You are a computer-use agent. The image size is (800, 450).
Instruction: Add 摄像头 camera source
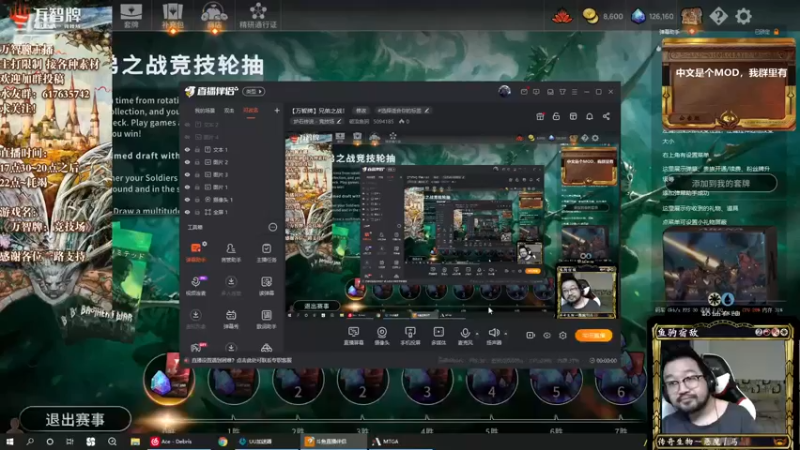tap(382, 336)
